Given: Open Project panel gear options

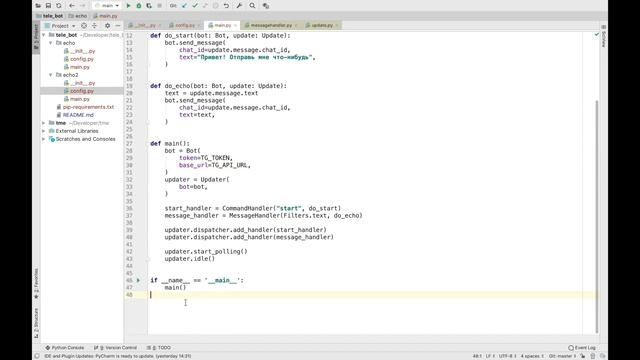Looking at the screenshot, I should (x=107, y=26).
